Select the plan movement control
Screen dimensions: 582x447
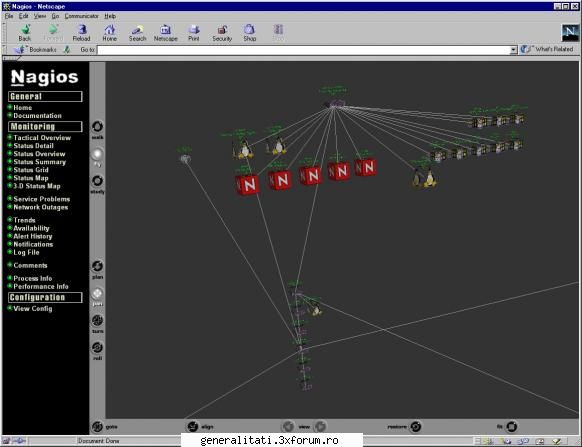[98, 266]
